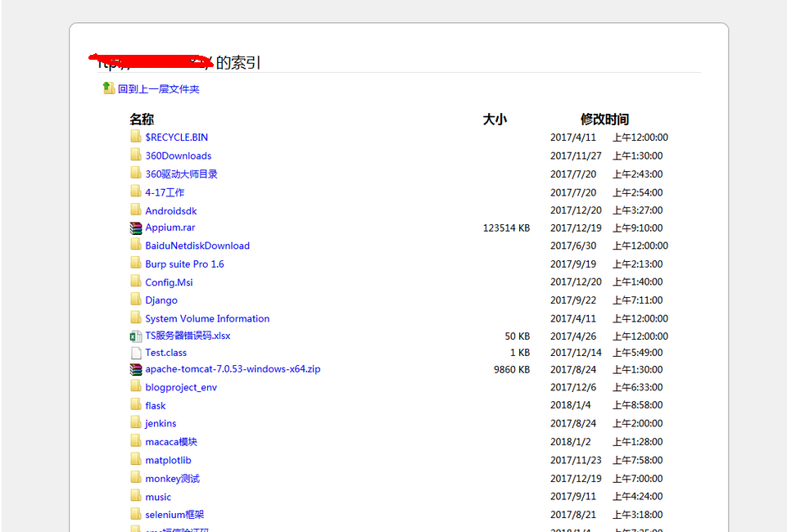787x532 pixels.
Task: Click the folder icon beside Config.Msi
Action: click(x=135, y=281)
